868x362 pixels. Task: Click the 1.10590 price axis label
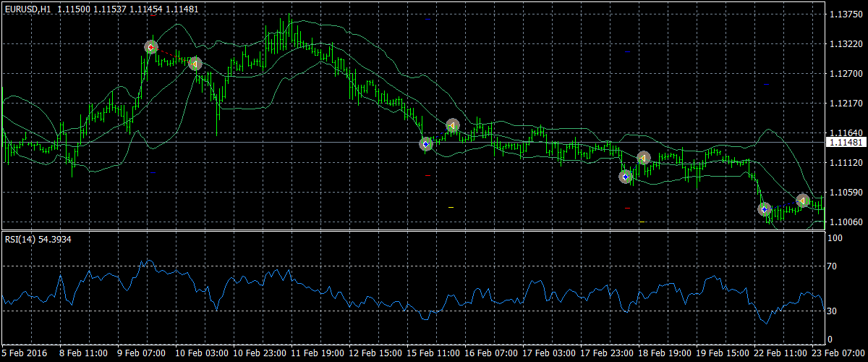pyautogui.click(x=845, y=193)
